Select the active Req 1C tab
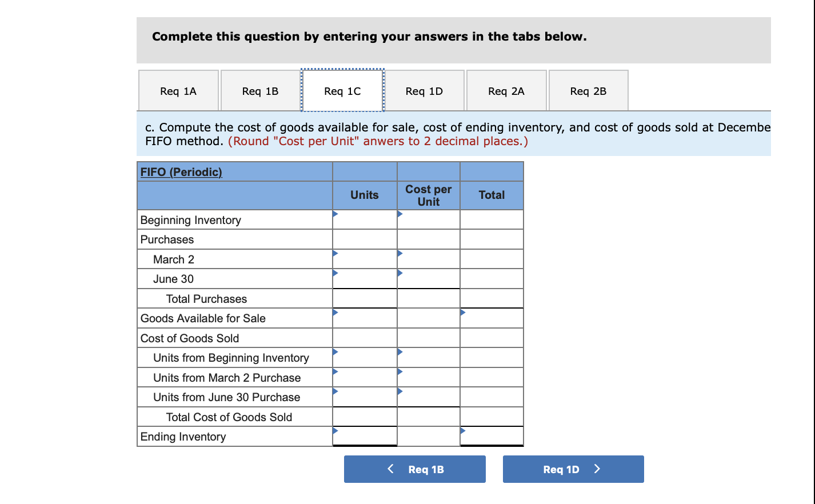 342,90
